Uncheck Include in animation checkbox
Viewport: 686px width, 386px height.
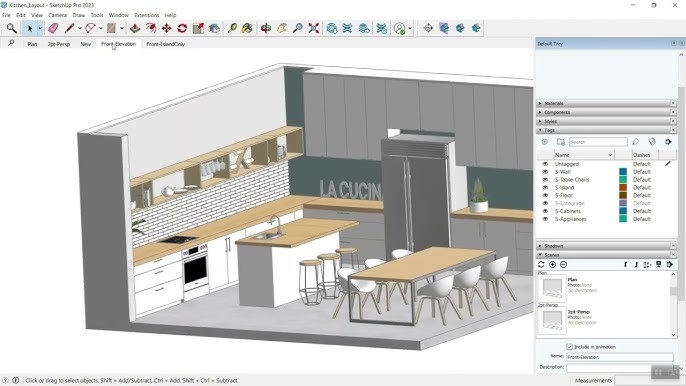[570, 347]
